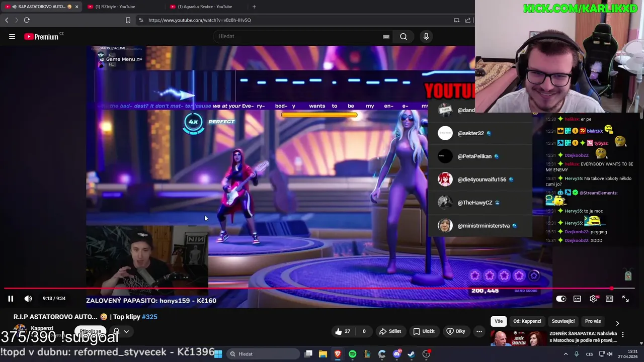Click the @TheHawyCZ username in the video
The image size is (644, 362).
coord(475,203)
